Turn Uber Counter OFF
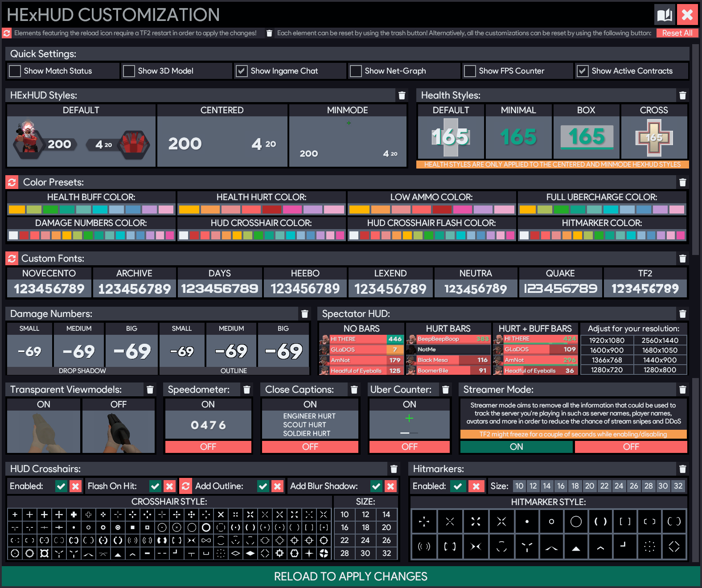The width and height of the screenshot is (702, 588). click(x=410, y=447)
